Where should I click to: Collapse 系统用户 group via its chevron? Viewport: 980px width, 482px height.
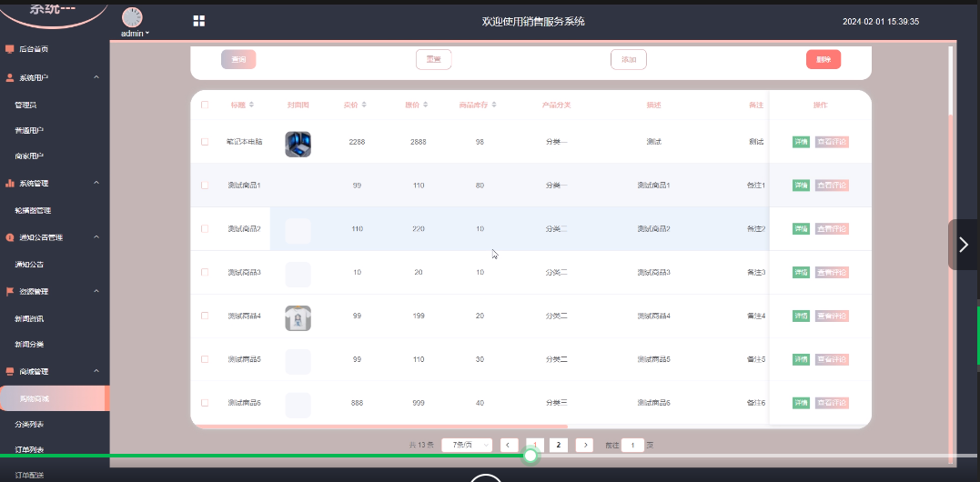(96, 77)
